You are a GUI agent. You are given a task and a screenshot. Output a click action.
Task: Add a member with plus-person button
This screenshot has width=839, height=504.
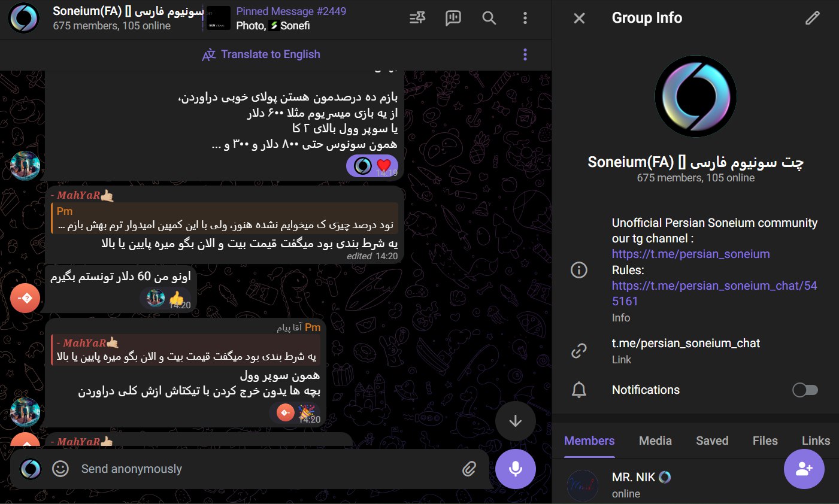pos(804,469)
